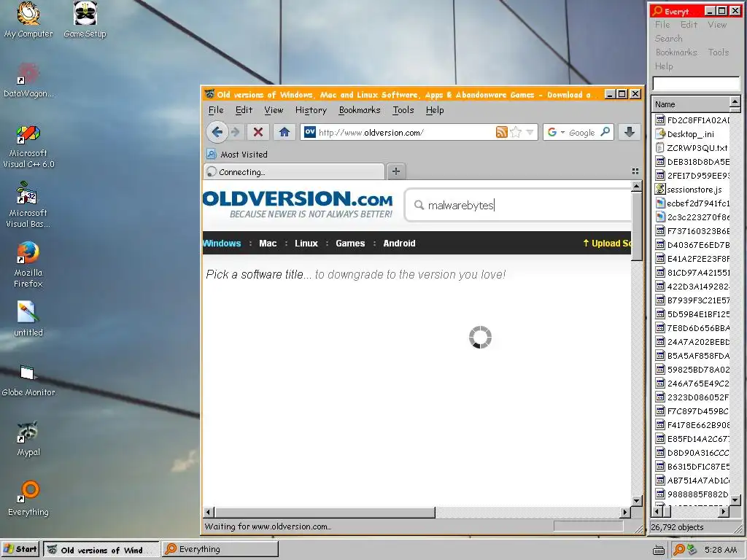This screenshot has height=560, width=747.
Task: Open the browser View menu
Action: tap(274, 110)
